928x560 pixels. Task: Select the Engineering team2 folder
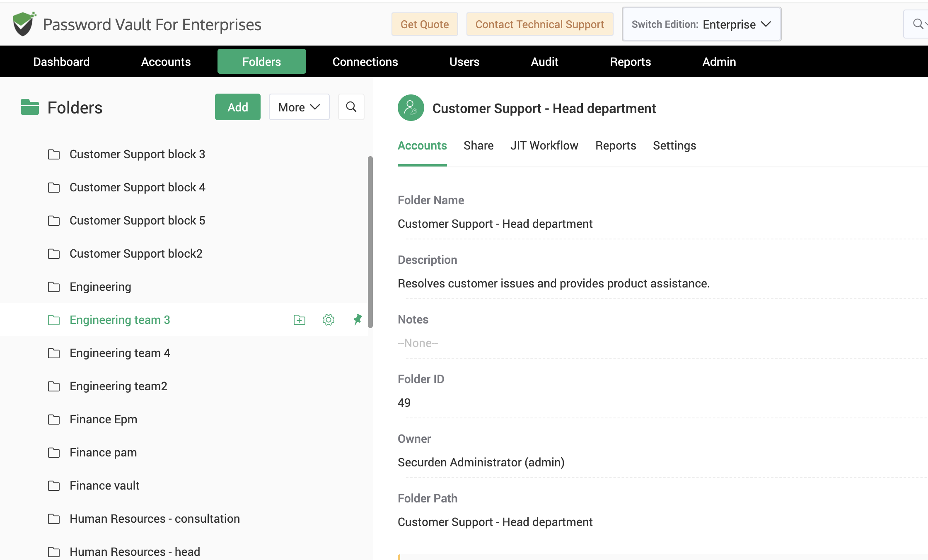pos(118,386)
